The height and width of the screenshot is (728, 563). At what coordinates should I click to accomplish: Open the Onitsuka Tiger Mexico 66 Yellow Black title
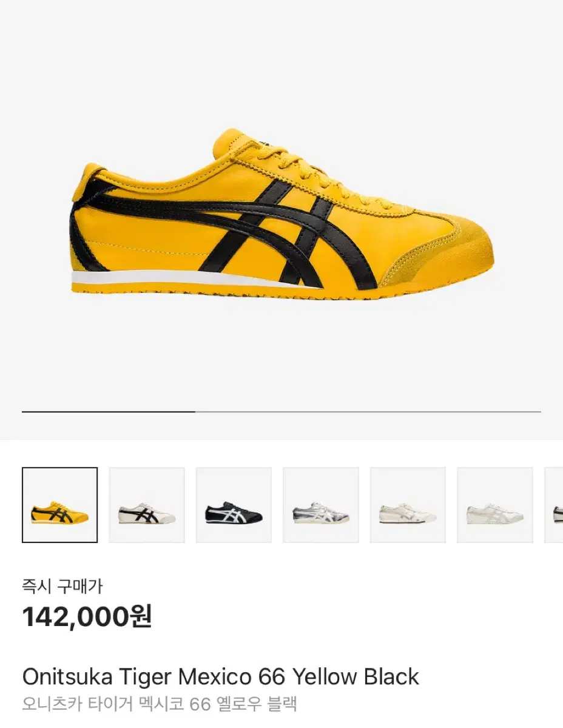tap(221, 676)
